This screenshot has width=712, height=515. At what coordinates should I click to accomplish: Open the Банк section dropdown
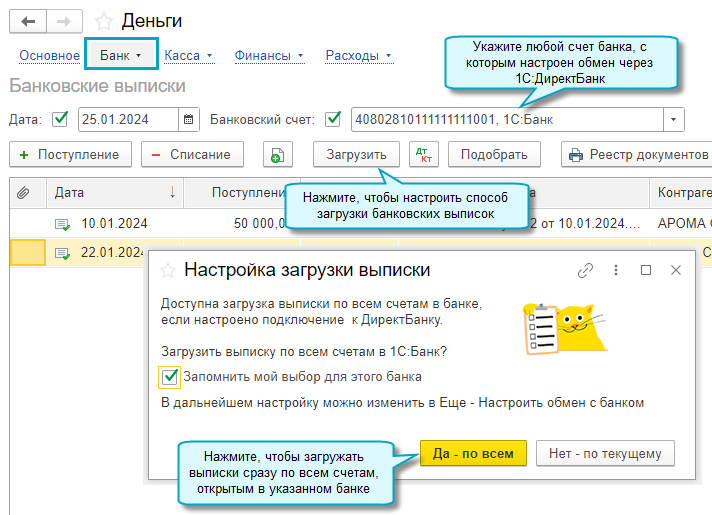pos(121,54)
